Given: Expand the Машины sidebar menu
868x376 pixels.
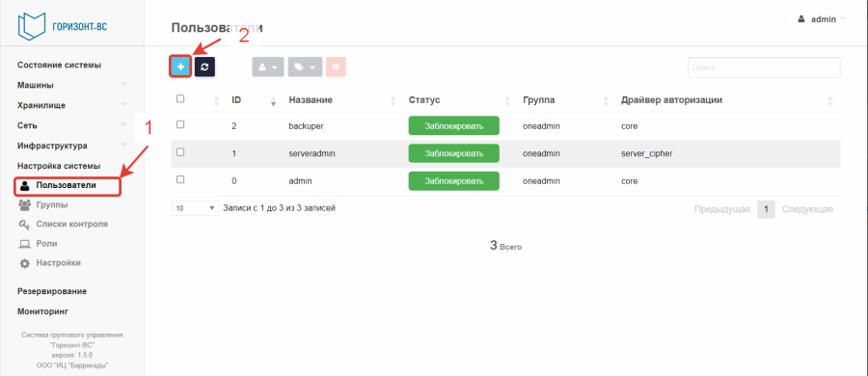Looking at the screenshot, I should (72, 85).
